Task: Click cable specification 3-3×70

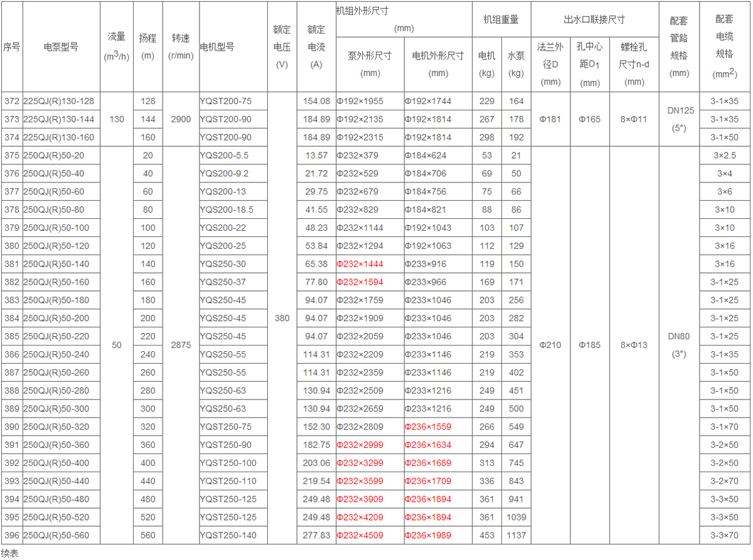Action: pos(725,536)
